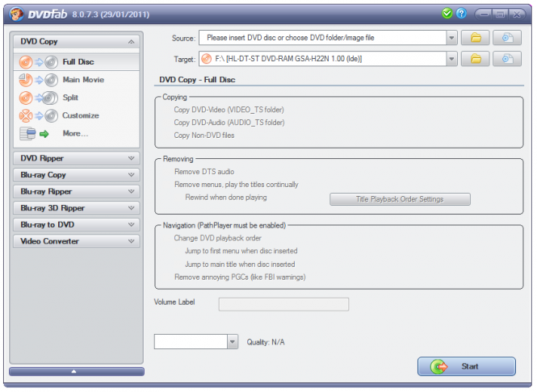
Task: Toggle Remove menus, play titles continually
Action: 237,185
